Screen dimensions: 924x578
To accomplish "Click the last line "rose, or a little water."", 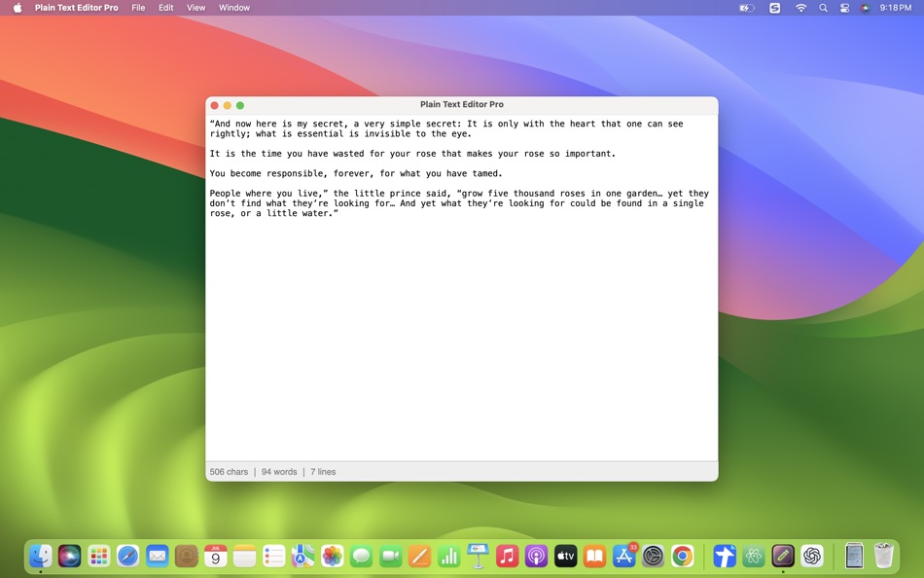I will coord(274,213).
